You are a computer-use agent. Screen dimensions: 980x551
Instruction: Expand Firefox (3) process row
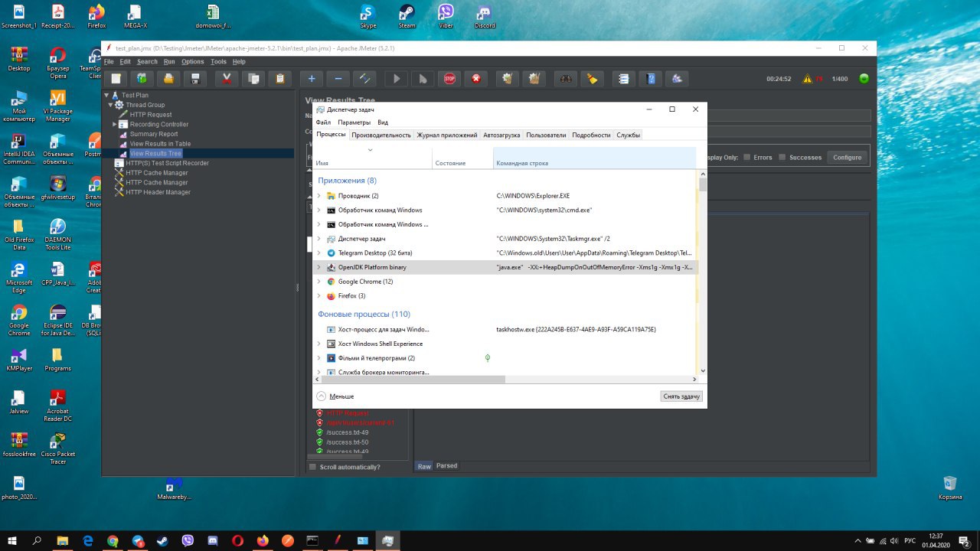(318, 296)
